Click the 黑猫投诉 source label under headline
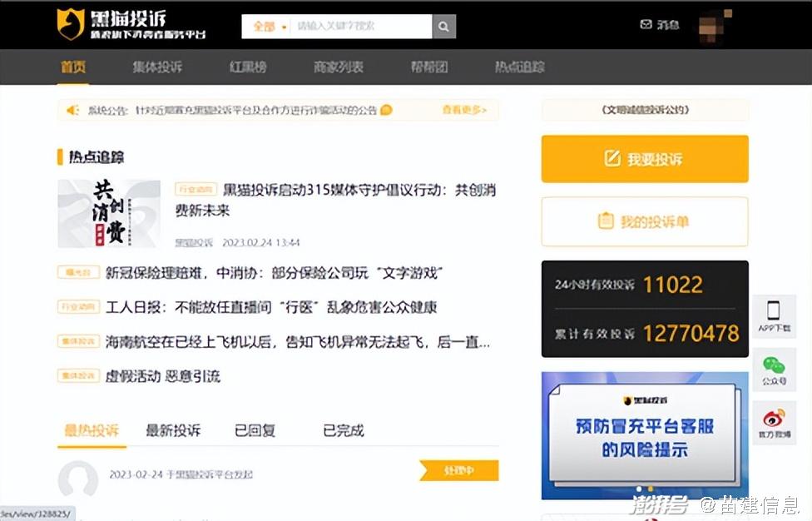Viewport: 812px width, 521px height. pyautogui.click(x=194, y=242)
